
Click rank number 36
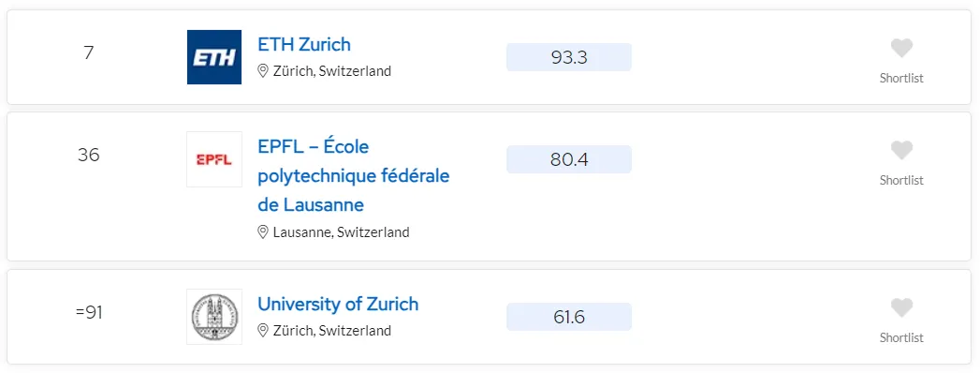pos(89,155)
